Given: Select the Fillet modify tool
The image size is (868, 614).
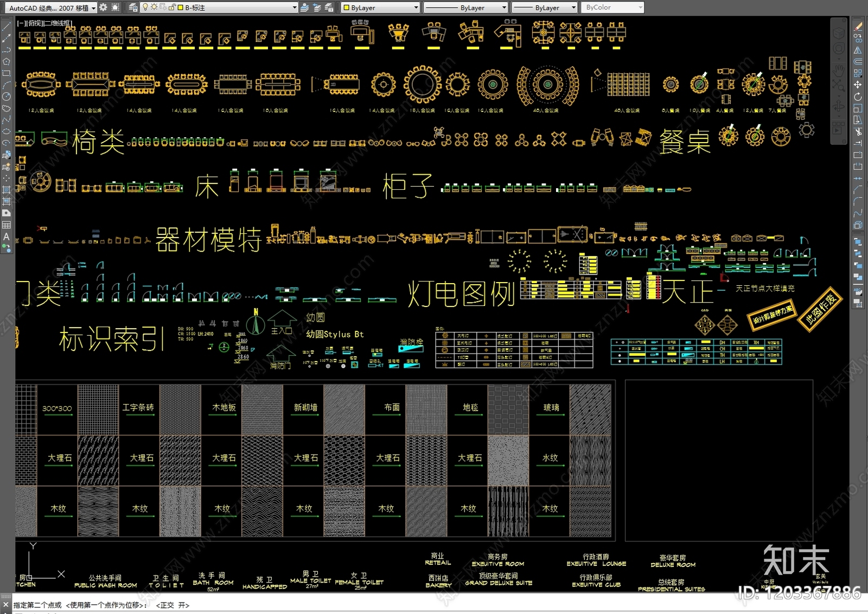Looking at the screenshot, I should tap(858, 201).
